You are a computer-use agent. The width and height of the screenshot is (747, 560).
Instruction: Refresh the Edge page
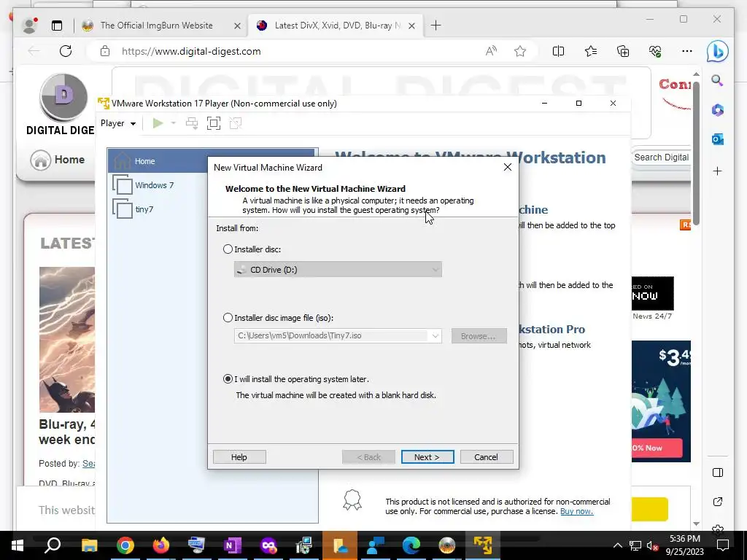click(x=66, y=51)
